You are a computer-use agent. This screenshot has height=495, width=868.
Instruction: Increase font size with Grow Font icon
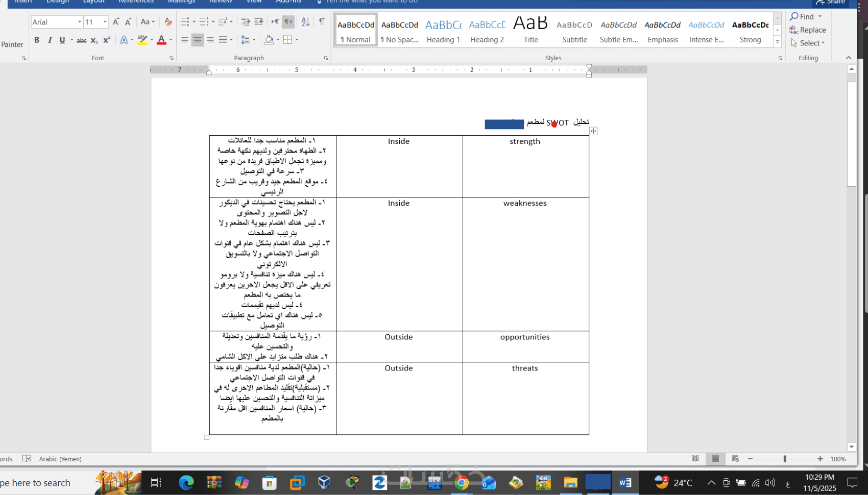coord(116,22)
